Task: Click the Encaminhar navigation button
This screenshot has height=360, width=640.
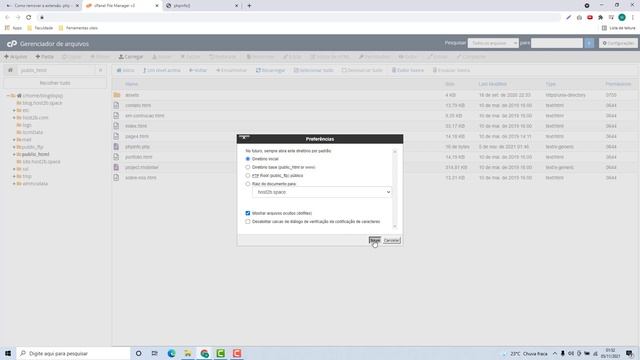Action: (x=231, y=70)
